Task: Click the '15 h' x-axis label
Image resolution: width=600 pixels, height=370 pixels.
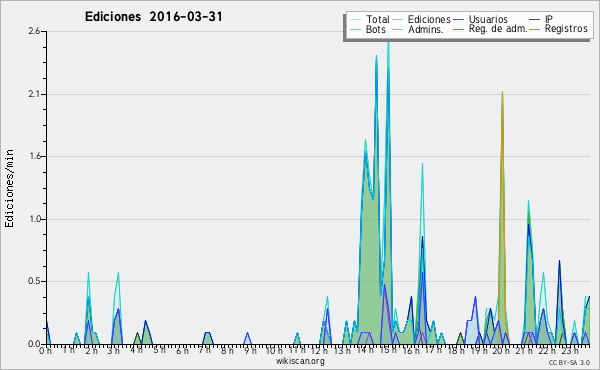Action: 388,350
